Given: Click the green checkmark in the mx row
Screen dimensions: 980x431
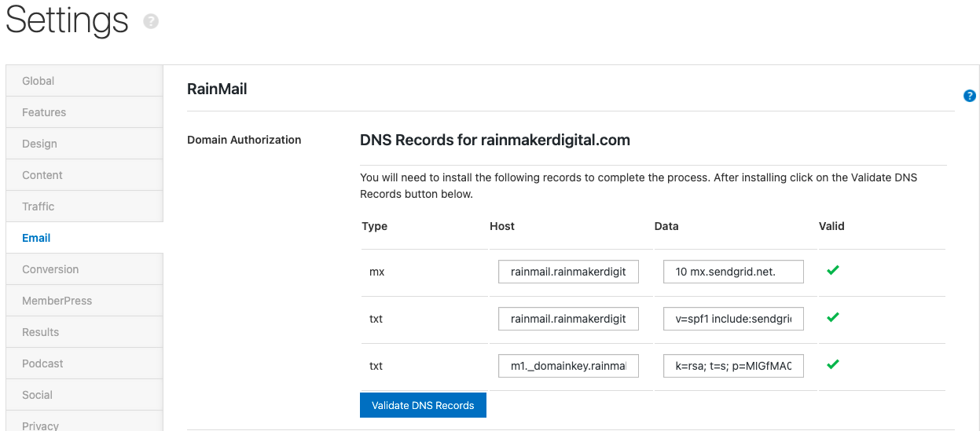Looking at the screenshot, I should point(833,270).
